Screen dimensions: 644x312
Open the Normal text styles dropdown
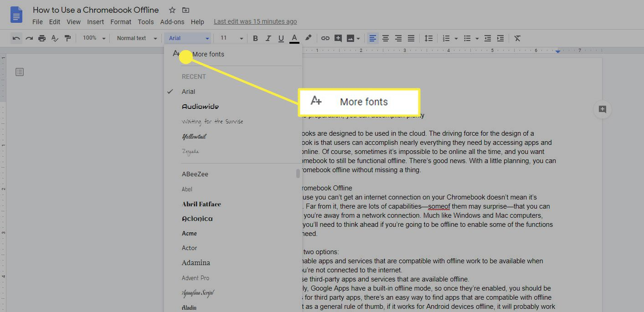pos(137,38)
